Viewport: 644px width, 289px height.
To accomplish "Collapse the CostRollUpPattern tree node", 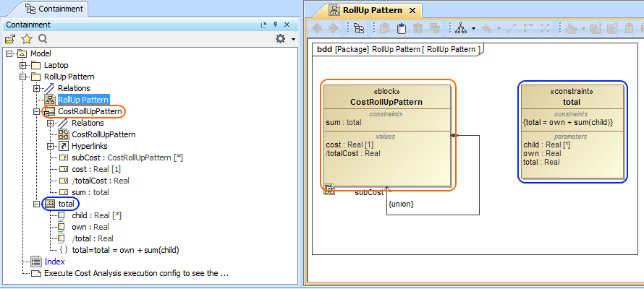I will (x=36, y=112).
